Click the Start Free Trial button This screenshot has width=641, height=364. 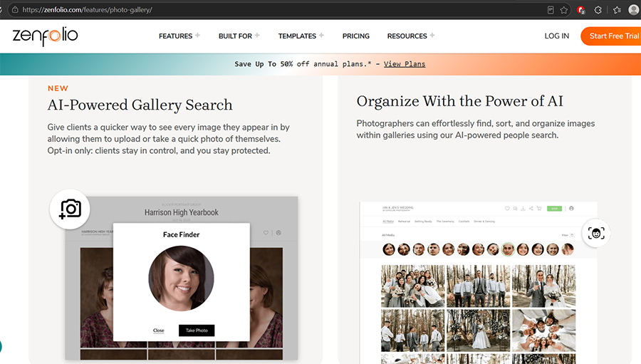click(x=612, y=36)
